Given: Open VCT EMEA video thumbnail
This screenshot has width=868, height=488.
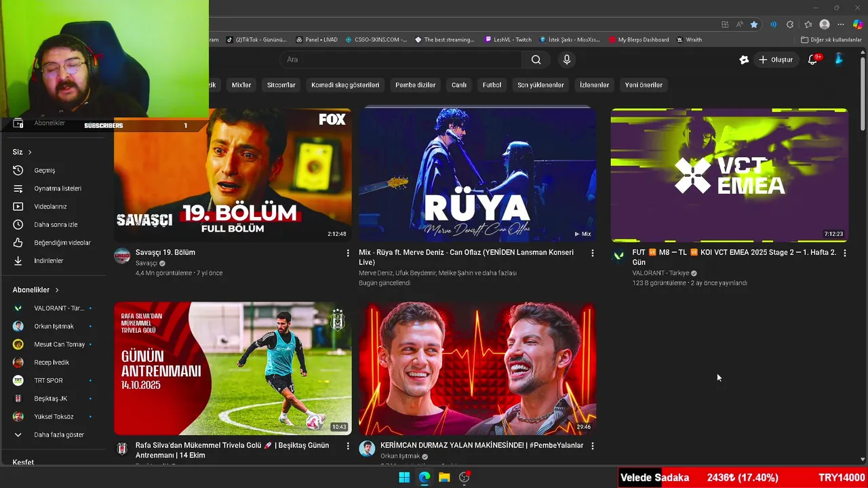Looking at the screenshot, I should pos(729,175).
